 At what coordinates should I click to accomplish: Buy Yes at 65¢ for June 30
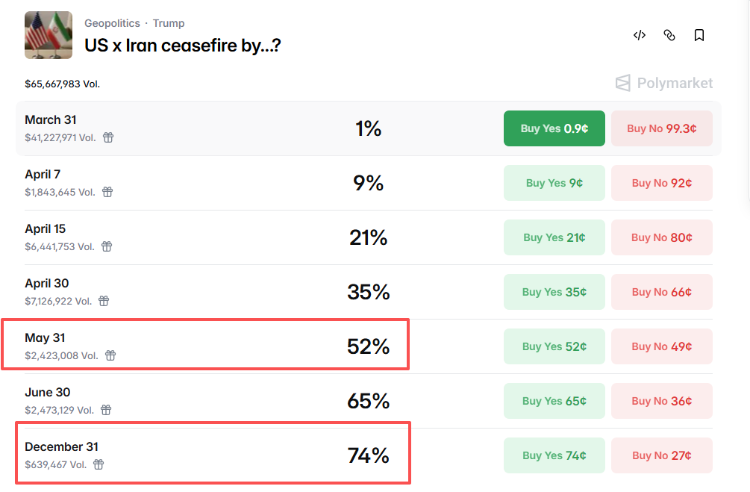click(554, 401)
